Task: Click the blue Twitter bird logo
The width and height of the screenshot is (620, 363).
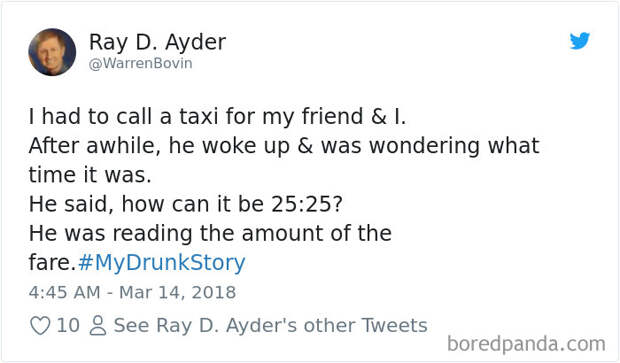Action: tap(580, 41)
